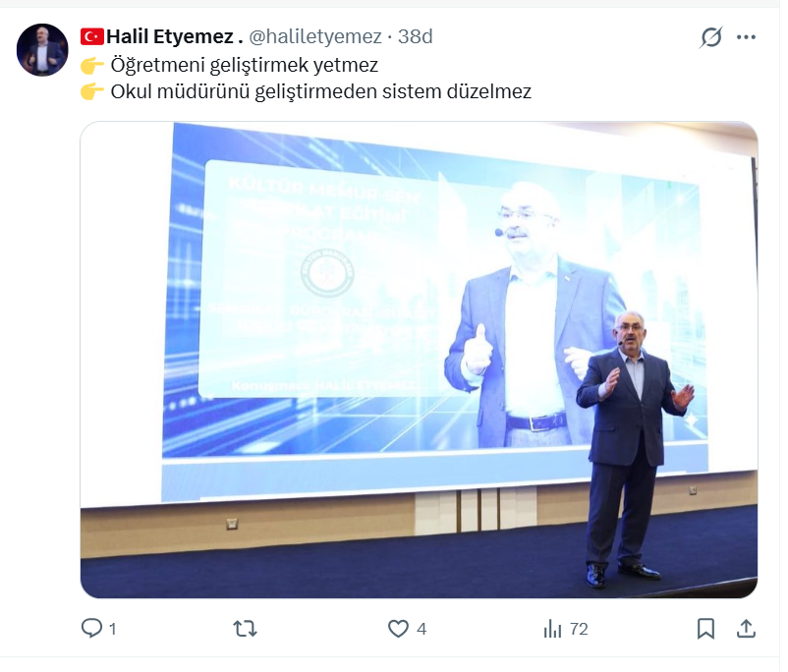
Task: Click the repost arrows icon
Action: (x=246, y=628)
